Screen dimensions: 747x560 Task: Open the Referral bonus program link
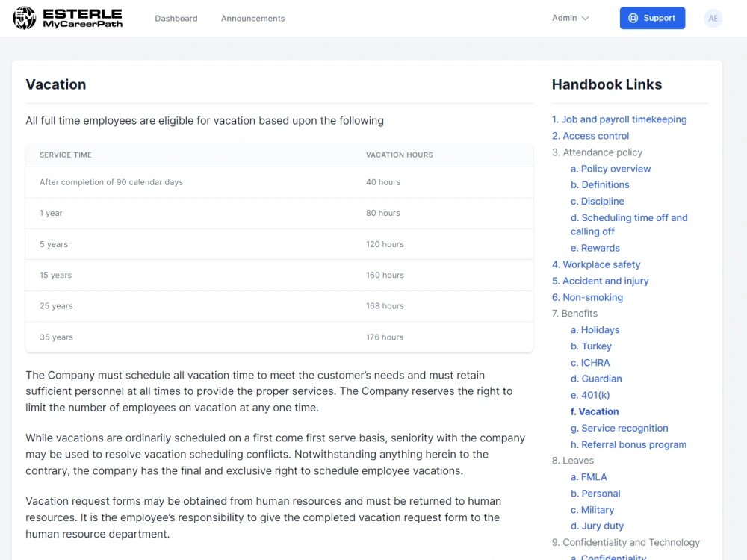pos(628,444)
